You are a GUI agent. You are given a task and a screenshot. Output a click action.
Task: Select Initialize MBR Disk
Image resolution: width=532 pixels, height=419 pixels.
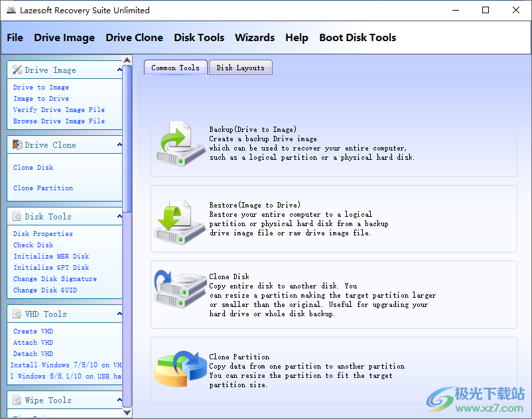[x=47, y=256]
